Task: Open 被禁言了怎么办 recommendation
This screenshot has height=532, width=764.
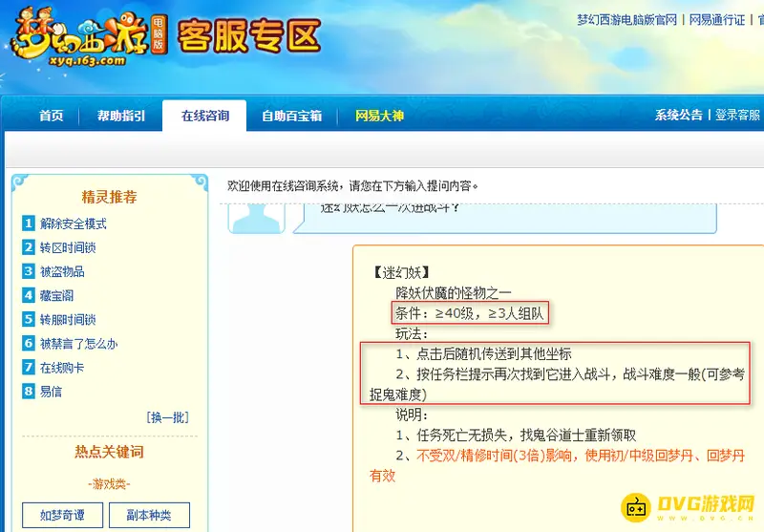Action: (79, 344)
